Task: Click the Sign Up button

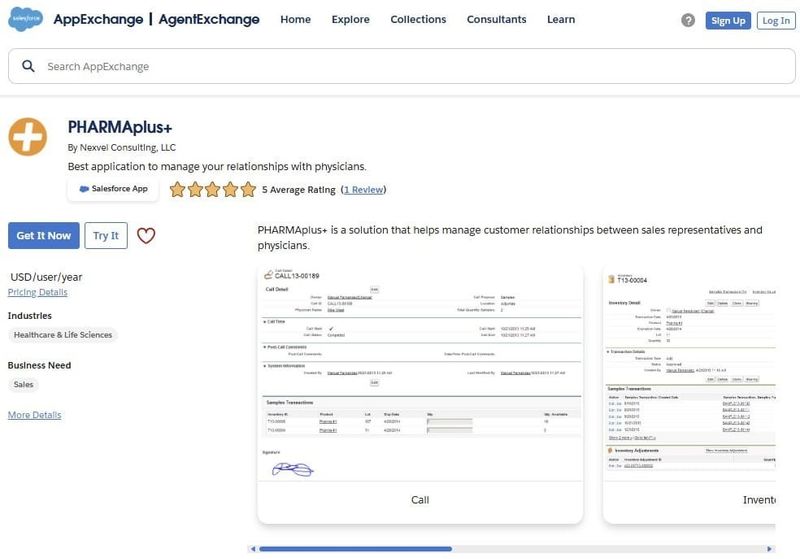Action: point(728,20)
